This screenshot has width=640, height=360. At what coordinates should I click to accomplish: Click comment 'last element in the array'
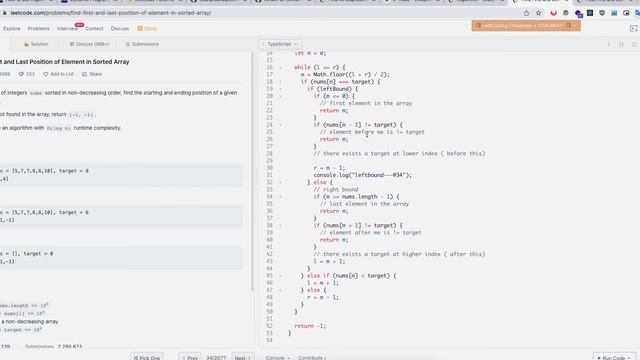point(364,204)
